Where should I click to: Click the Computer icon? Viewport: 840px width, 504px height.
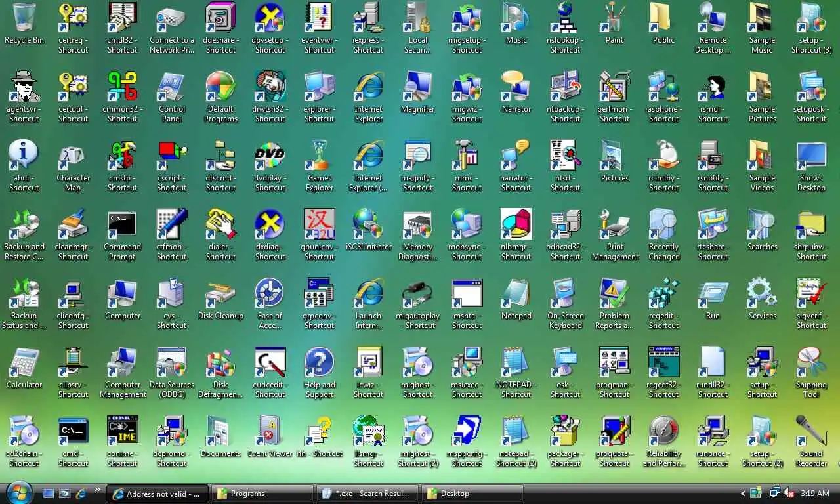[123, 293]
